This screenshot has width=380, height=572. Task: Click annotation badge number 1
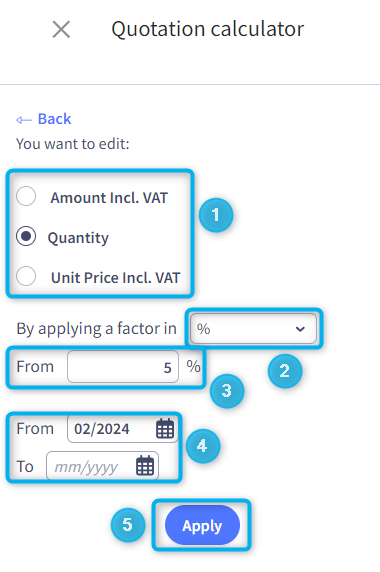(x=216, y=215)
